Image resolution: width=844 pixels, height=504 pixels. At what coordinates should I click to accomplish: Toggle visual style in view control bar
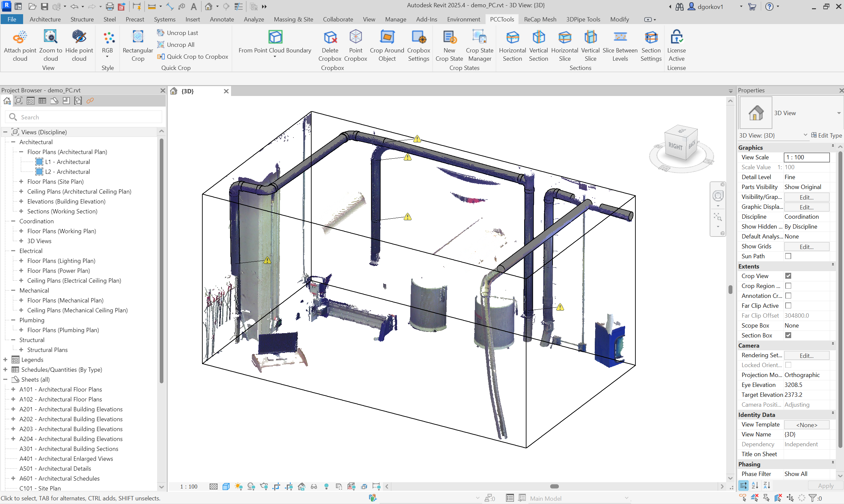(226, 486)
